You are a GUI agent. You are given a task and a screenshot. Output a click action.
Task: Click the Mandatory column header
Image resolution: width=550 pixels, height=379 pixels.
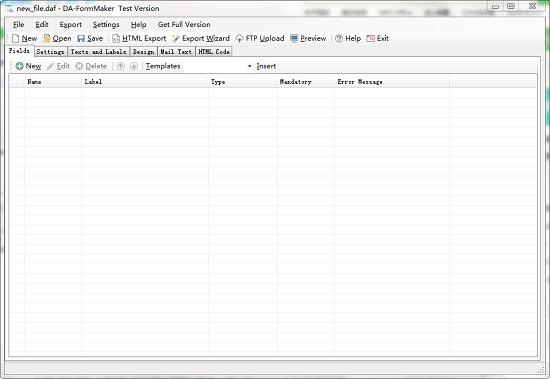pyautogui.click(x=306, y=82)
